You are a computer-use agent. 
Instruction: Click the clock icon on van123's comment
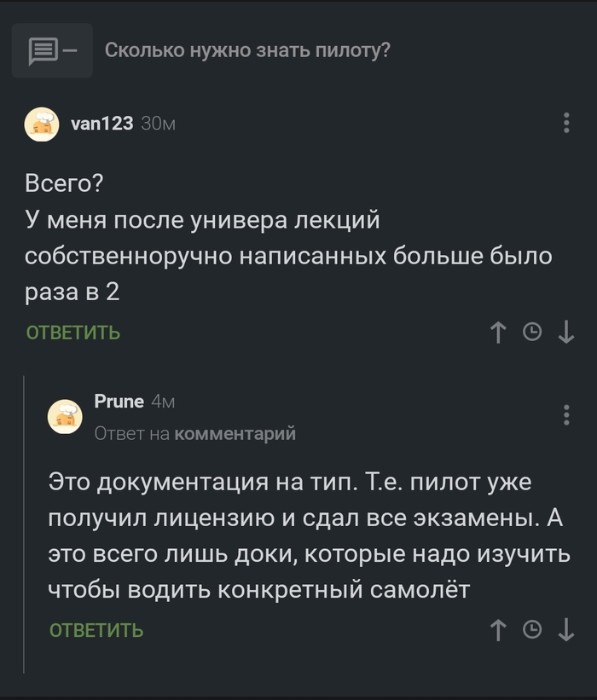[532, 333]
